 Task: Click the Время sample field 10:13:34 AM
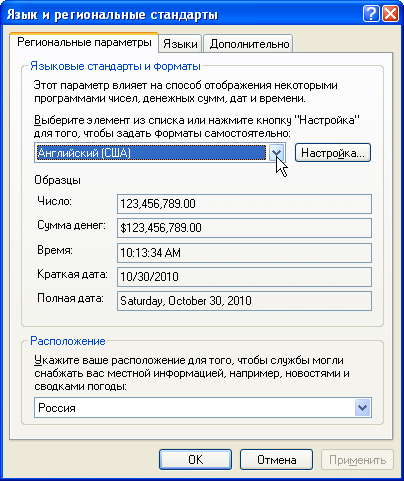(244, 253)
